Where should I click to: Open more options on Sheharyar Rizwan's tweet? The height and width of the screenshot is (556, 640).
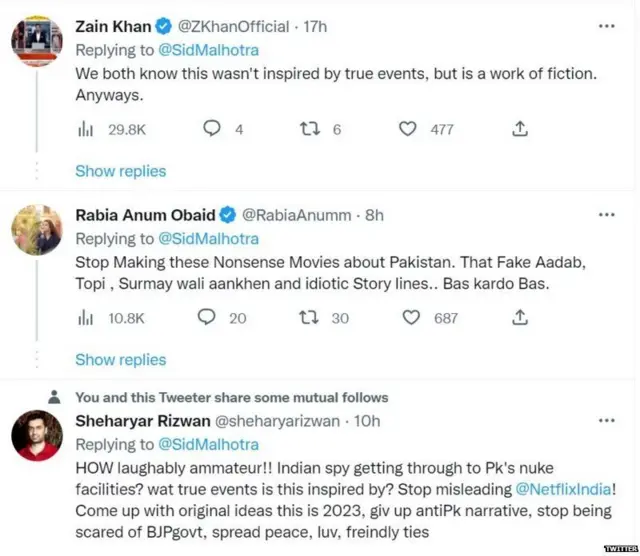[x=606, y=421]
